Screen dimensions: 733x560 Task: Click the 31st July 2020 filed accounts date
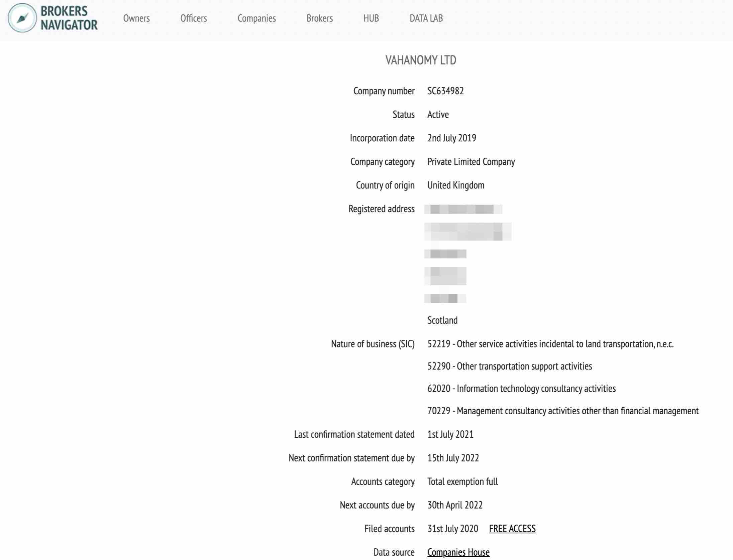coord(452,529)
